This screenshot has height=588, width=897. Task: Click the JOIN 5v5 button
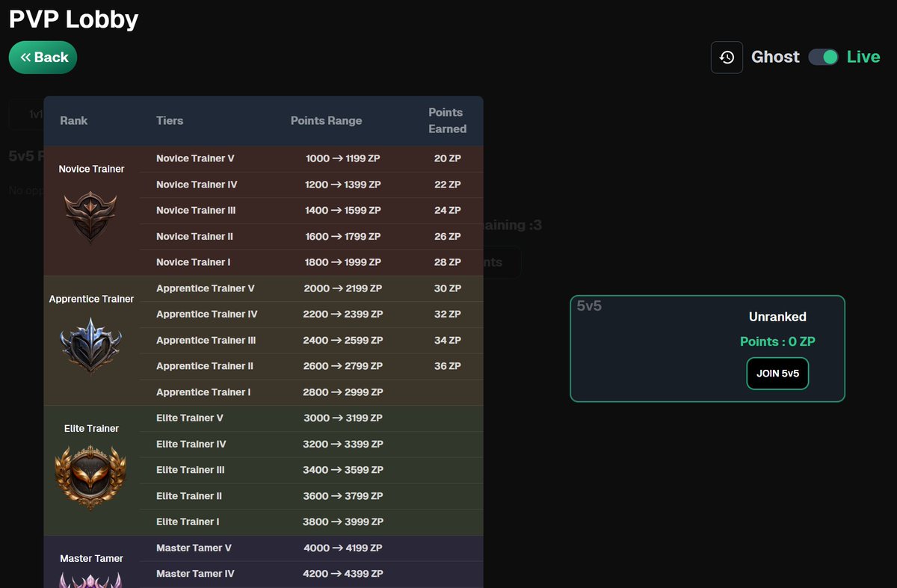[777, 374]
